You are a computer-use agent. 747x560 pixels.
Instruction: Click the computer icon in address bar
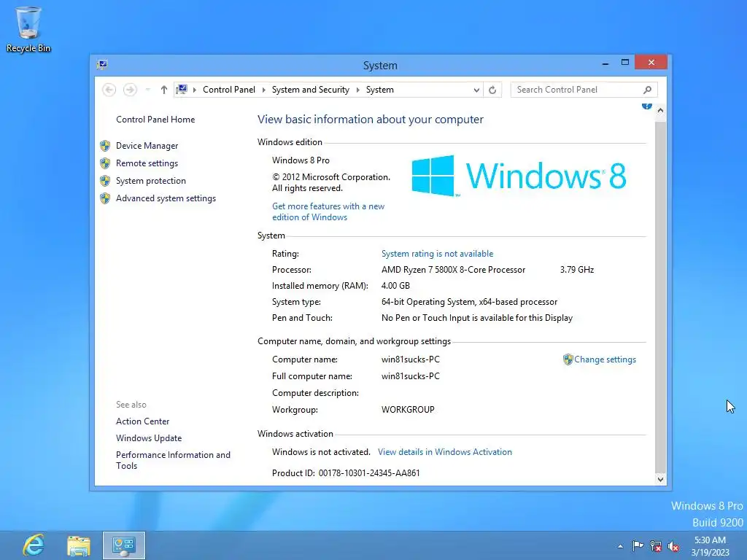[182, 89]
